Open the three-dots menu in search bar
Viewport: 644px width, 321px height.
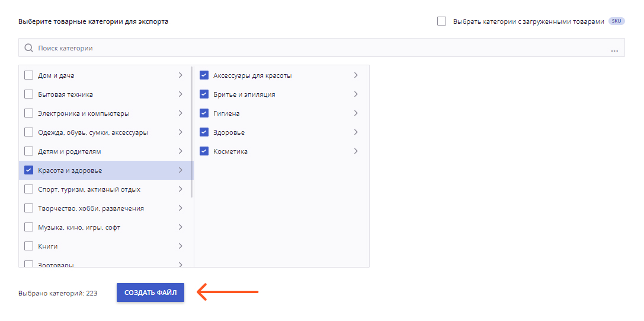614,50
